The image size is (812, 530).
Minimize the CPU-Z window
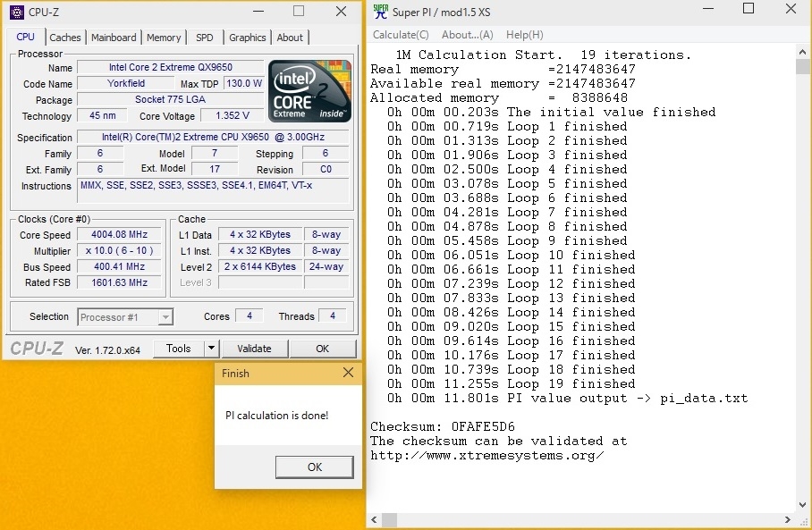coord(258,12)
